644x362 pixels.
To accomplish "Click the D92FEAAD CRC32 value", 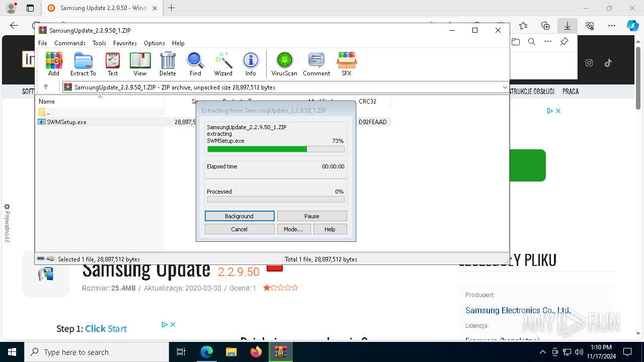I will pyautogui.click(x=373, y=122).
